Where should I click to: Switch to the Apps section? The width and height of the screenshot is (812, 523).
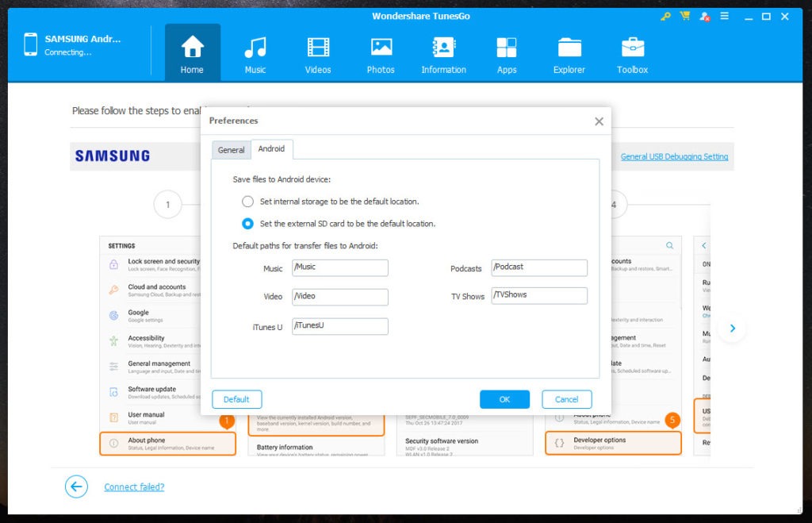pos(507,55)
